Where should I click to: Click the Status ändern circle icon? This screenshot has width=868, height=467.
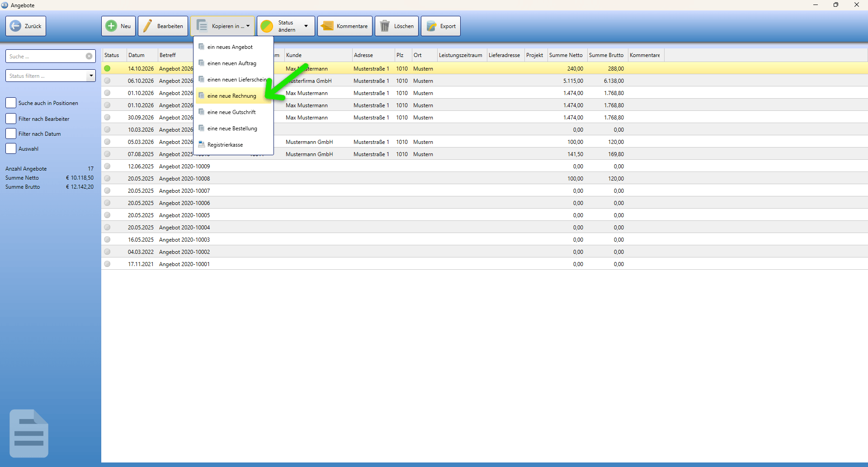coord(267,26)
